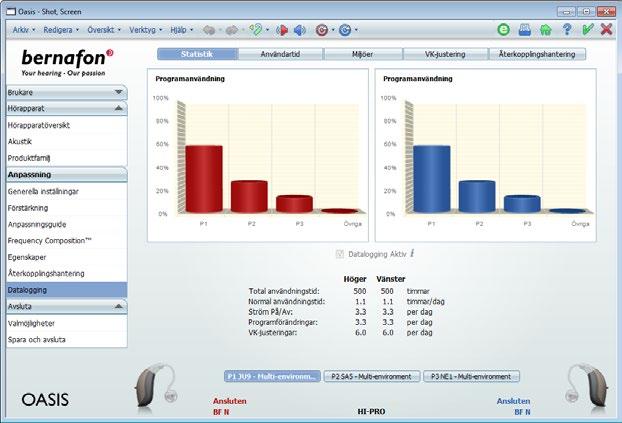This screenshot has width=622, height=423.
Task: Click the blue P1 bar in right chart
Action: (432, 179)
